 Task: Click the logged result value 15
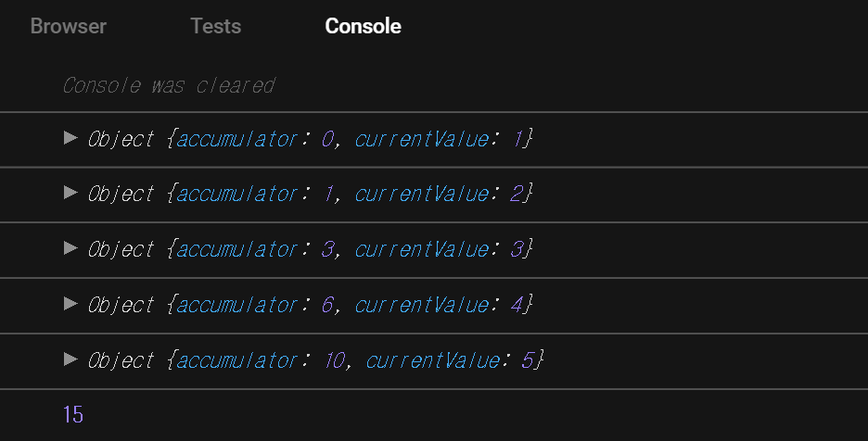(x=72, y=414)
